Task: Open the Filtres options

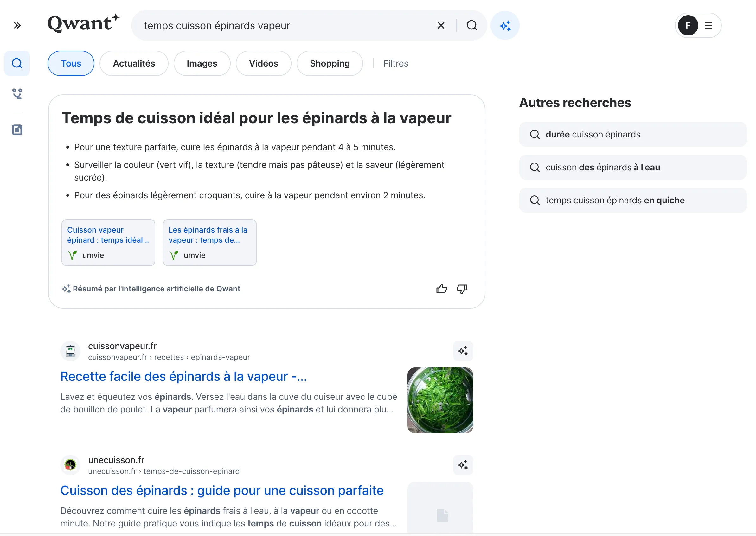Action: point(395,63)
